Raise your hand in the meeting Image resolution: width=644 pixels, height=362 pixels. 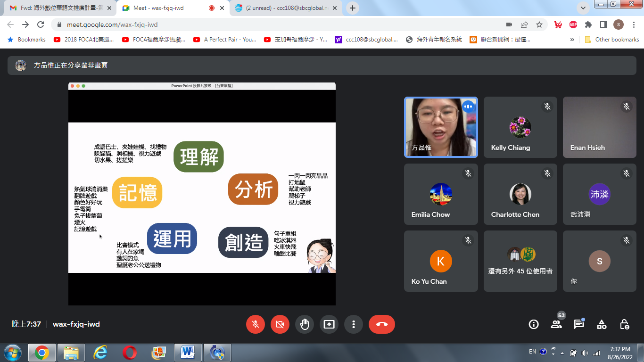coord(305,324)
